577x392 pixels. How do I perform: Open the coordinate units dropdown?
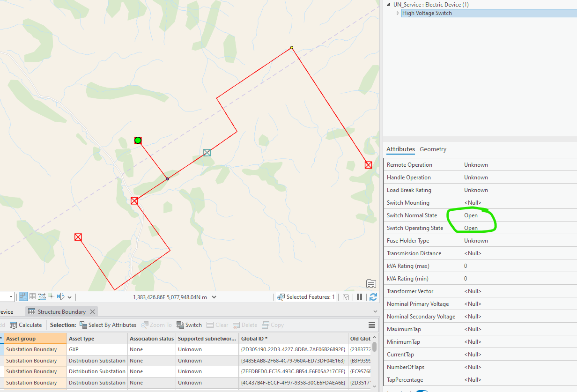pyautogui.click(x=215, y=297)
